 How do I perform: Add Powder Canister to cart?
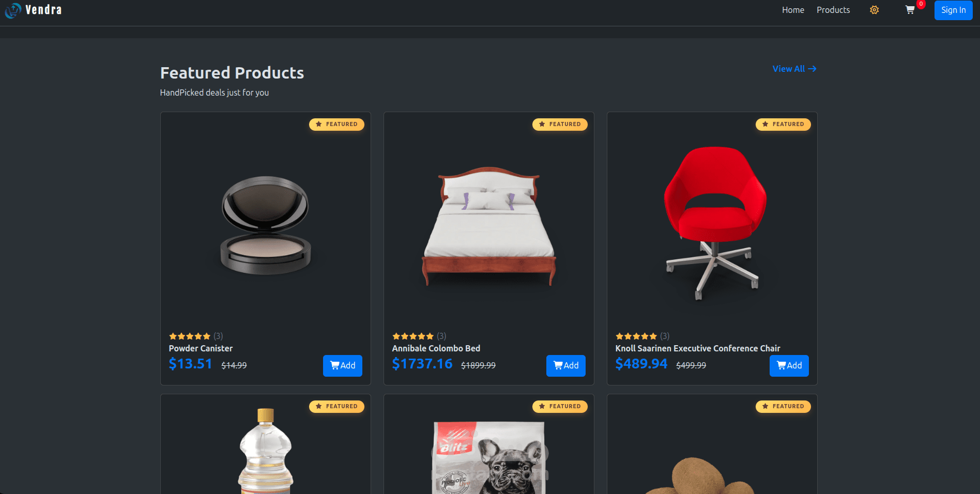tap(343, 366)
